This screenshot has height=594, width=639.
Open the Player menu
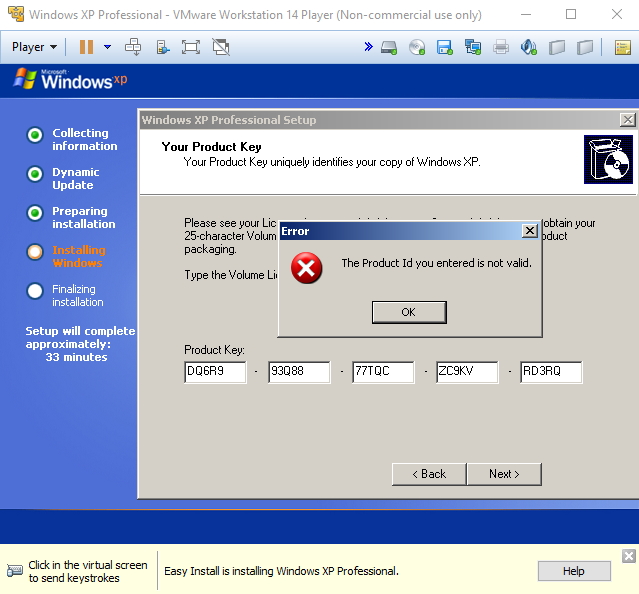pos(34,47)
